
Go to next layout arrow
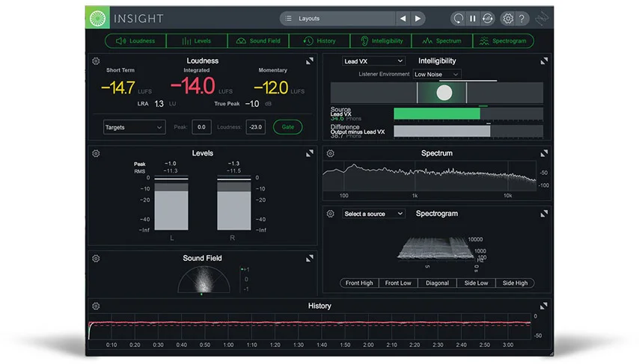(418, 19)
